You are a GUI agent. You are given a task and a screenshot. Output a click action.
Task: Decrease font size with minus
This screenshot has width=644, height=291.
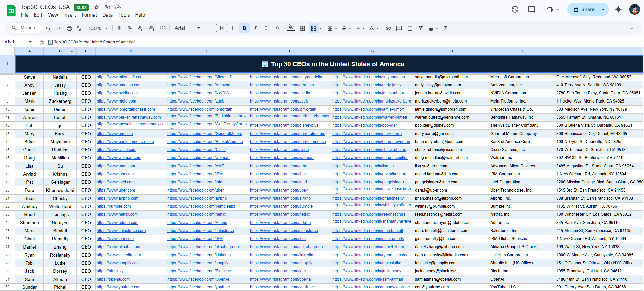211,28
